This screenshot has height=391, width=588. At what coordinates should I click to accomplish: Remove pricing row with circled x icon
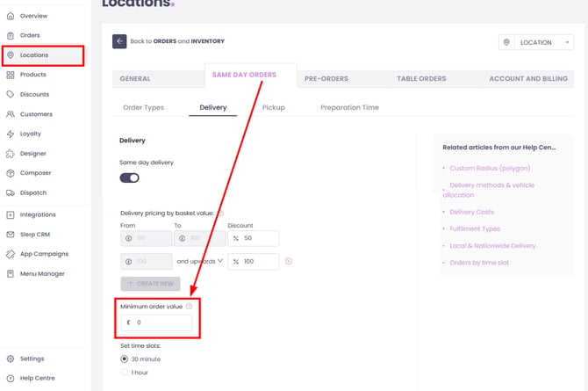coord(289,261)
